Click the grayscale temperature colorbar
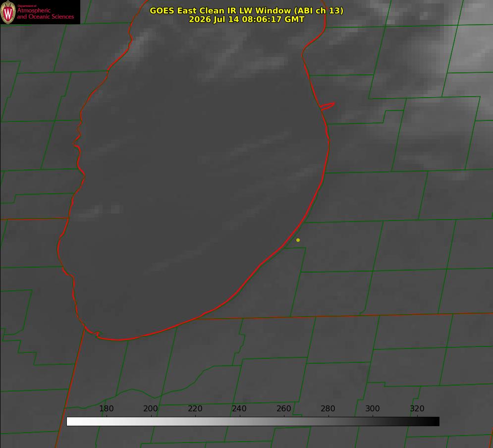Image resolution: width=493 pixels, height=448 pixels. (253, 421)
